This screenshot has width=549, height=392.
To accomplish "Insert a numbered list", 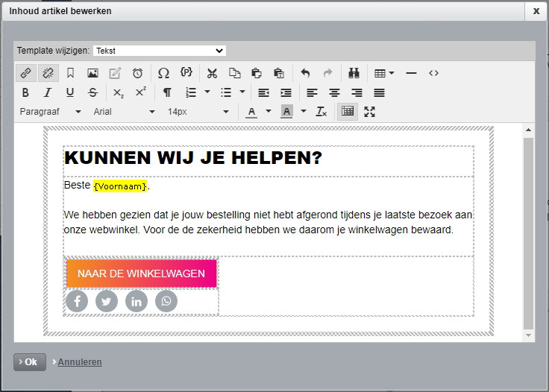I will click(x=191, y=92).
